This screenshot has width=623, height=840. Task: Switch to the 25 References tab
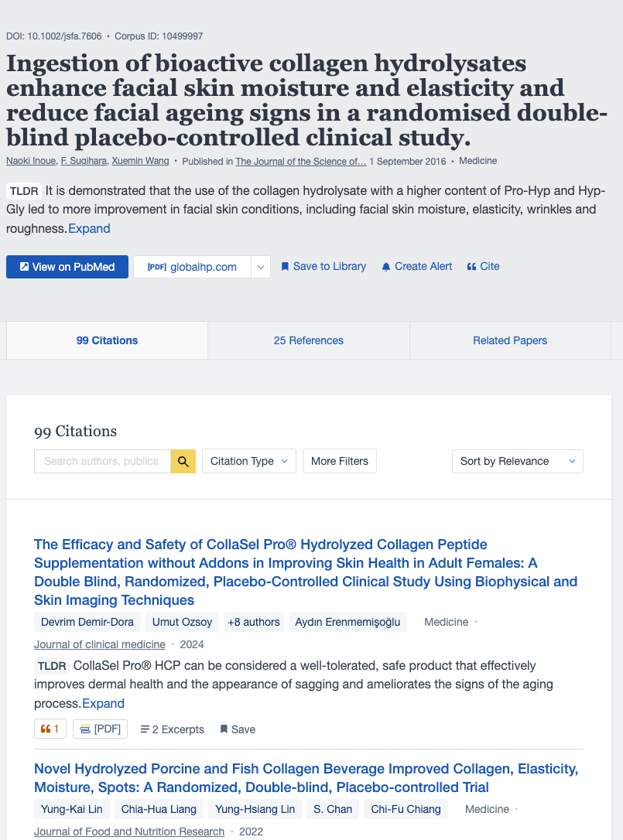(x=308, y=340)
